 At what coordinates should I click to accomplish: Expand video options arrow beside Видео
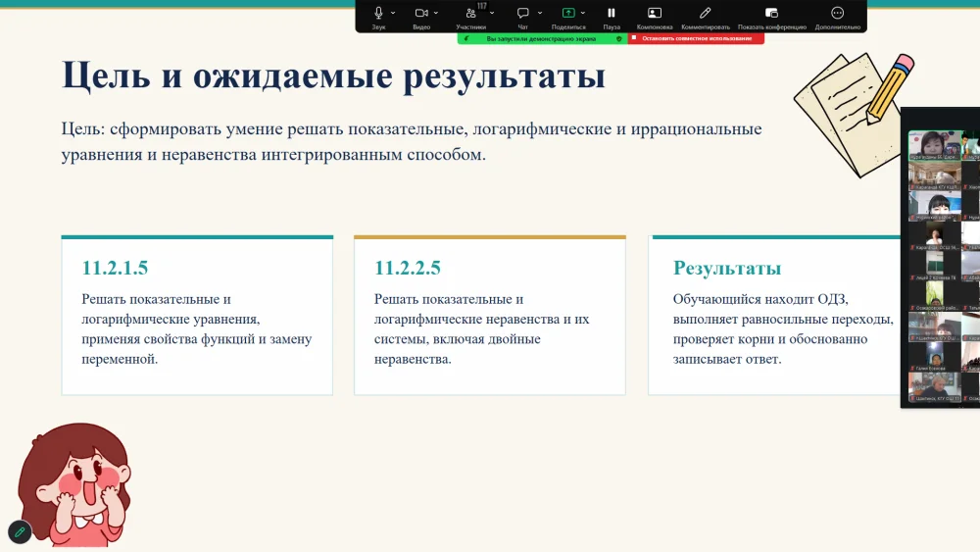(x=436, y=13)
